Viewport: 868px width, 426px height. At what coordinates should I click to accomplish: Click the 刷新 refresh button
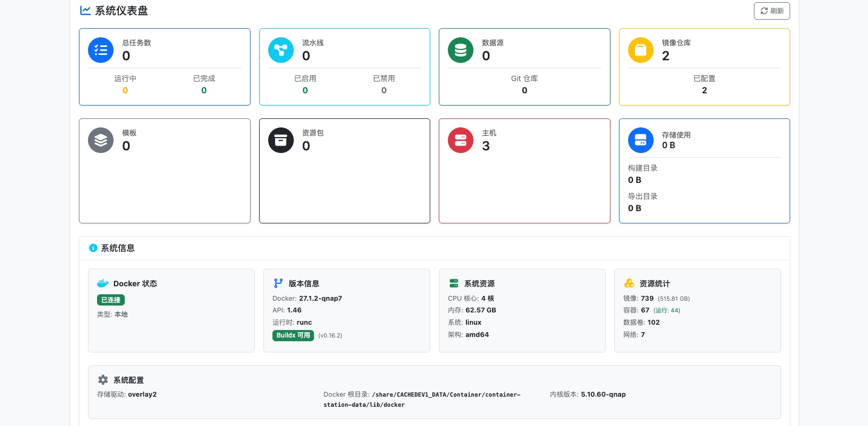pyautogui.click(x=771, y=11)
